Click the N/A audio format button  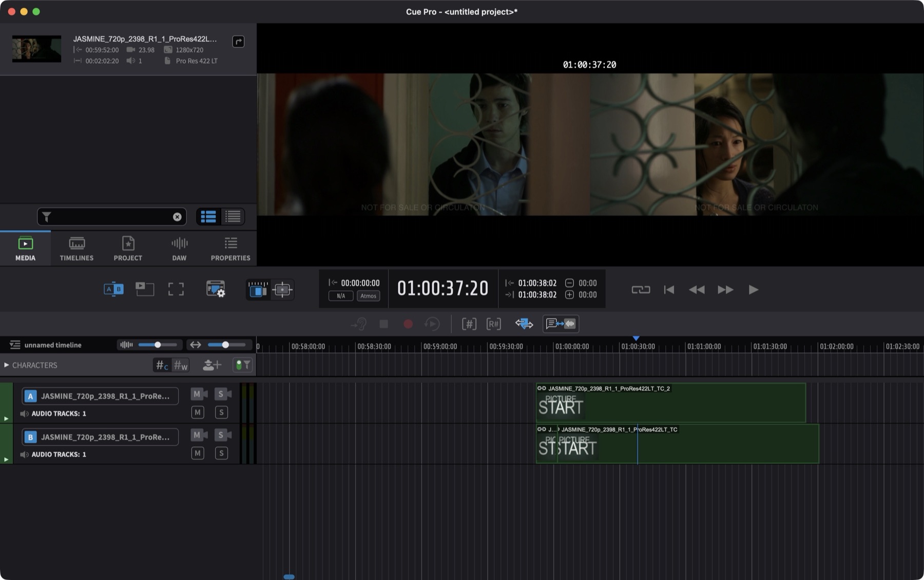click(x=341, y=296)
